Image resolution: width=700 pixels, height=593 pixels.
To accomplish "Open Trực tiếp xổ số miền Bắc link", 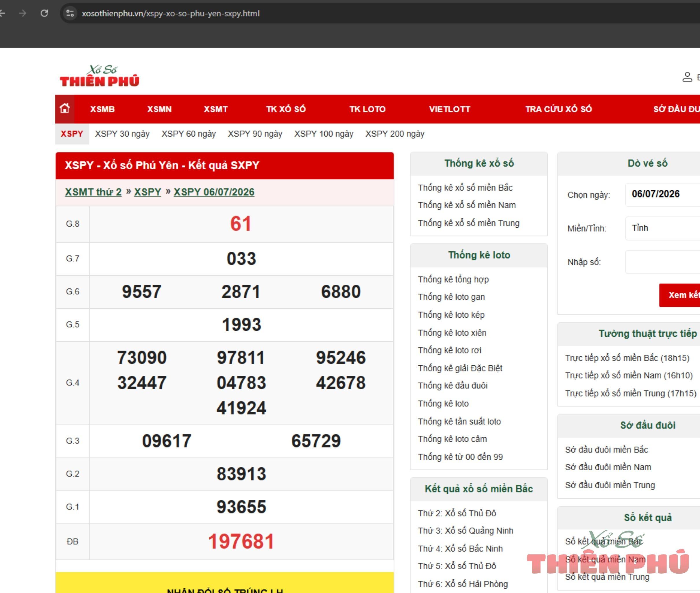I will 627,358.
